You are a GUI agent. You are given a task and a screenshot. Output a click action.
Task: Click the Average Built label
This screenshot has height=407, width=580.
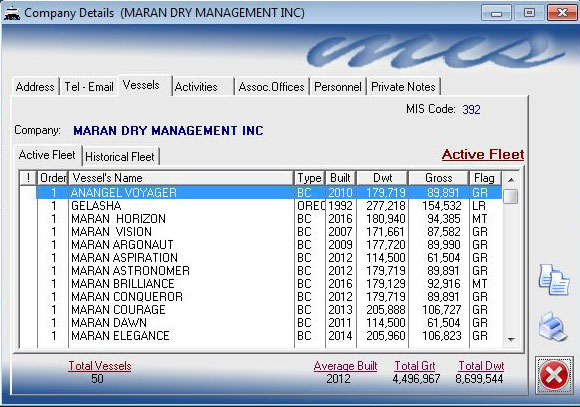pos(345,366)
